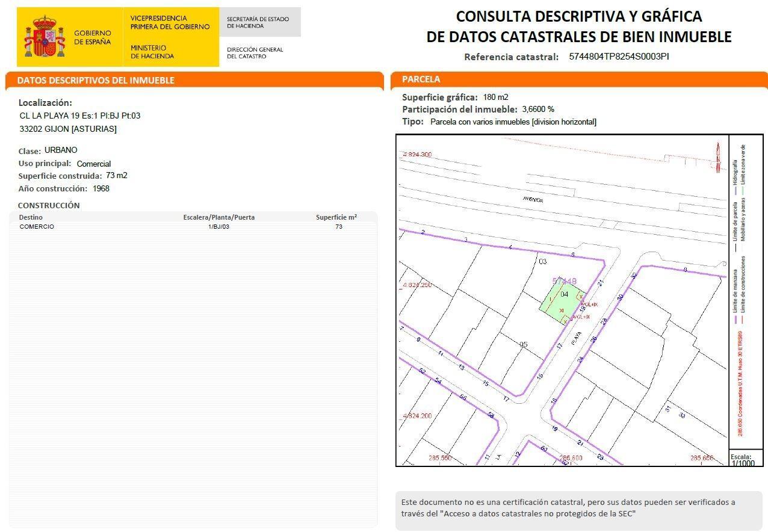
Task: Click the 57448 block number on map
Action: tap(564, 281)
